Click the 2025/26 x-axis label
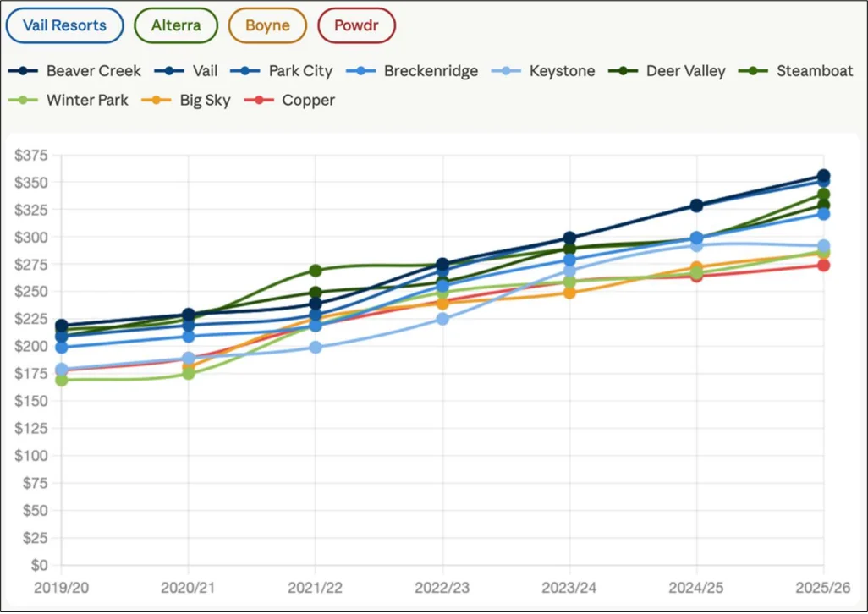The height and width of the screenshot is (614, 868). pyautogui.click(x=823, y=588)
